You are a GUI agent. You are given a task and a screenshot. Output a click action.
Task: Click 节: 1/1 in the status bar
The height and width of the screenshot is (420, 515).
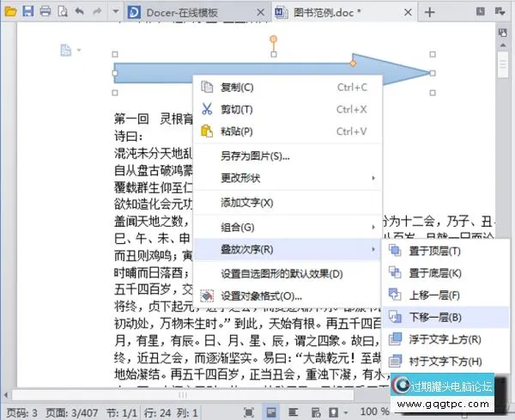[x=122, y=412]
